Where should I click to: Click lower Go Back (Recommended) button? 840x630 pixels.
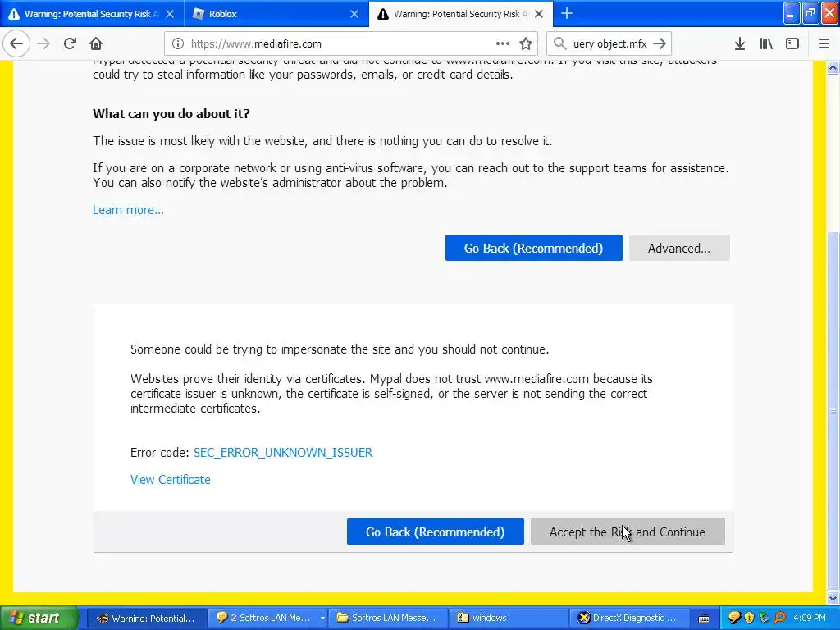coord(435,532)
